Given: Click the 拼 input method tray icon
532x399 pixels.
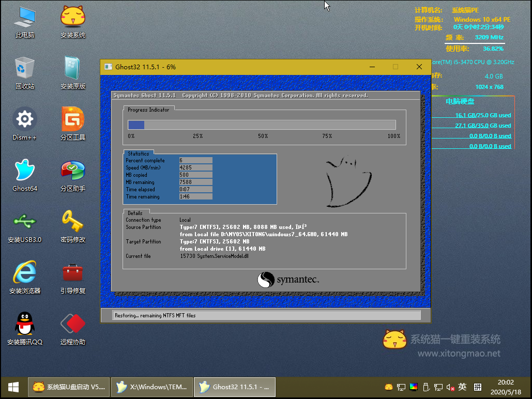Looking at the screenshot, I should pos(478,387).
